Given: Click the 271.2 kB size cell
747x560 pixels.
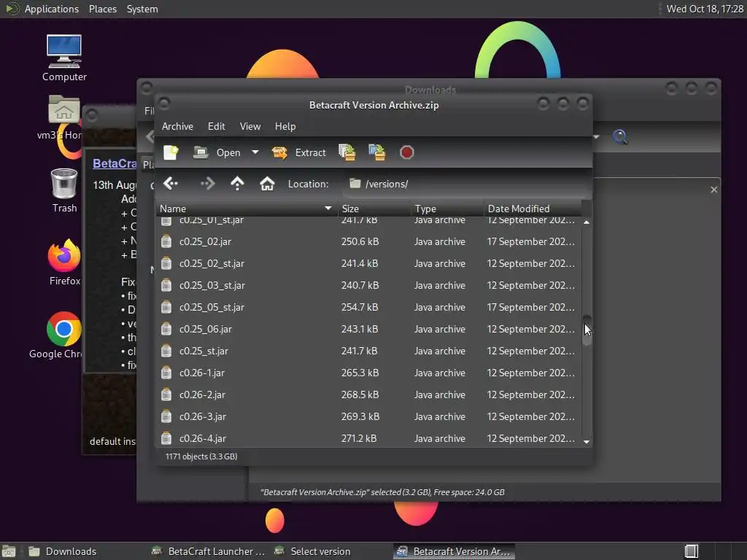Looking at the screenshot, I should [359, 438].
